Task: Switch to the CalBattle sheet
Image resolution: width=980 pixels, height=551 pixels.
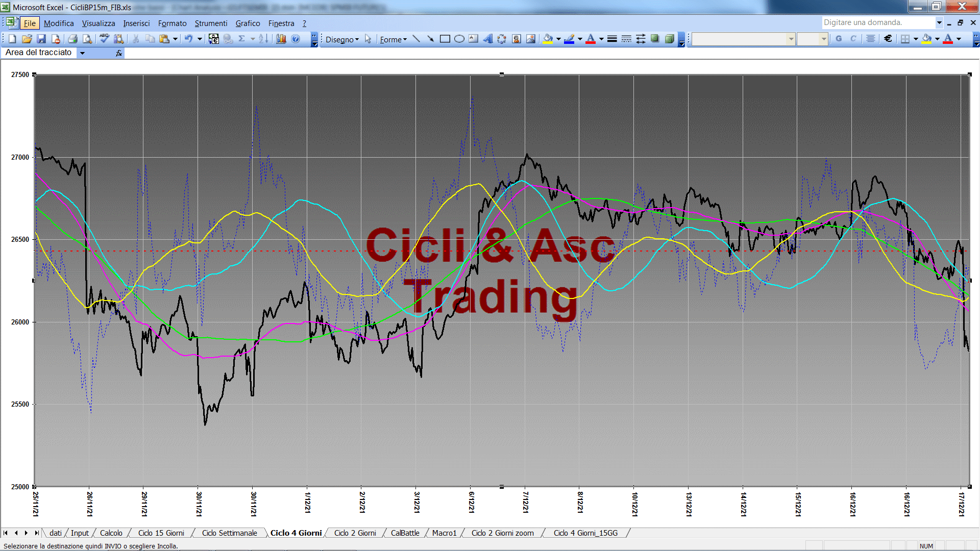Action: click(x=405, y=533)
